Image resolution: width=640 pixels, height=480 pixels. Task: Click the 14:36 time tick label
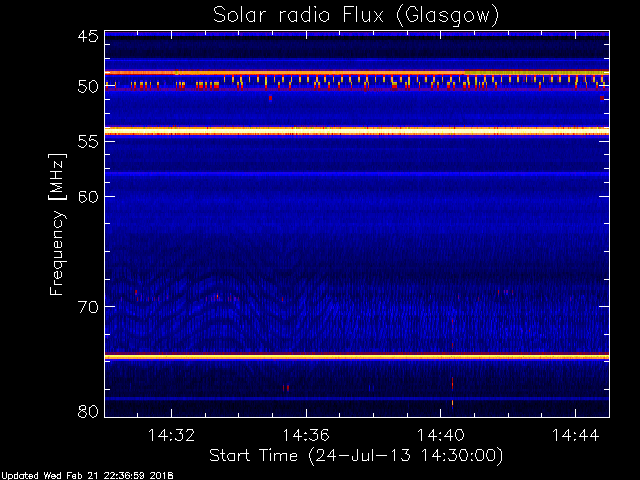point(306,435)
